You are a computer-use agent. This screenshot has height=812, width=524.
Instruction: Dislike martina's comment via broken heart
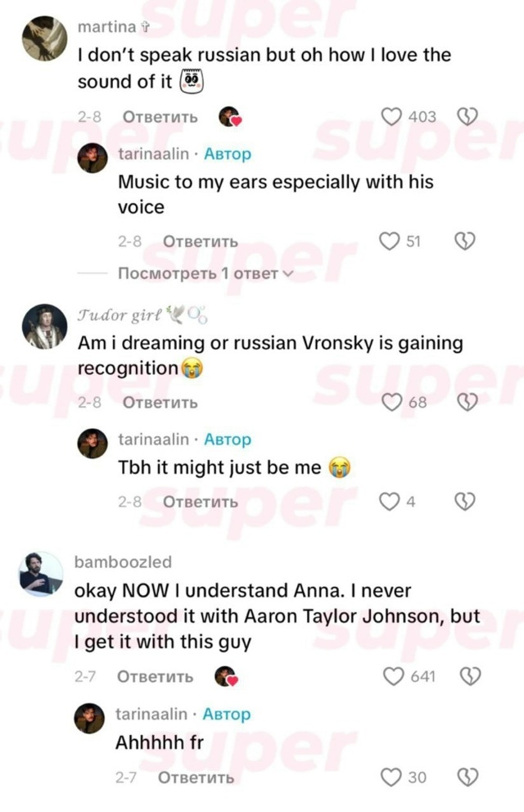click(467, 116)
